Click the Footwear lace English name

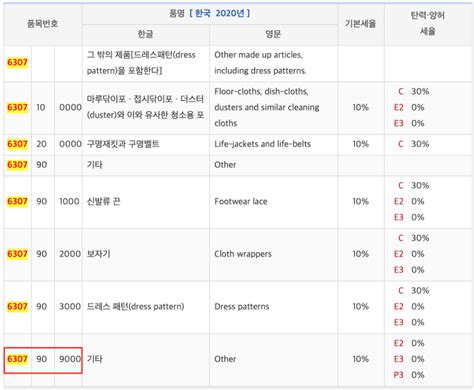pyautogui.click(x=241, y=201)
